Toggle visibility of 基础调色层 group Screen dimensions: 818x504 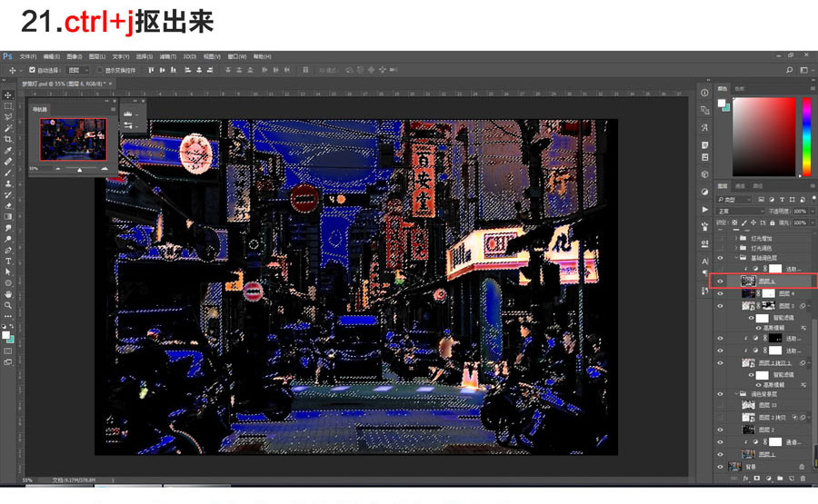coord(721,258)
